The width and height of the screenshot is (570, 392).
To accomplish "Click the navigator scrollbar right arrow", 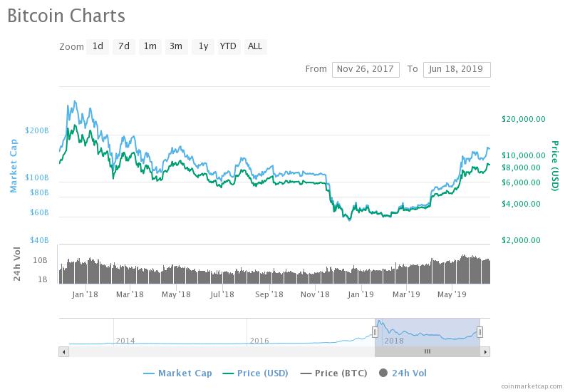I will (485, 351).
